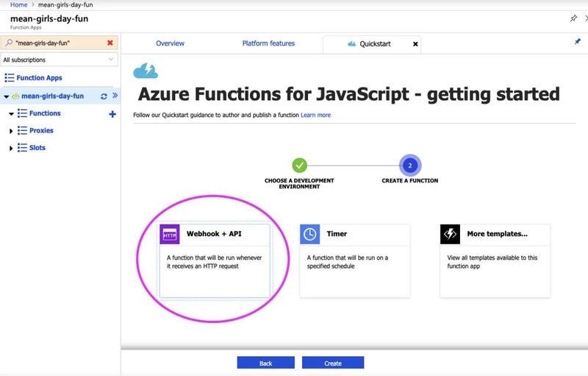
Task: Click the Create button
Action: tap(333, 363)
